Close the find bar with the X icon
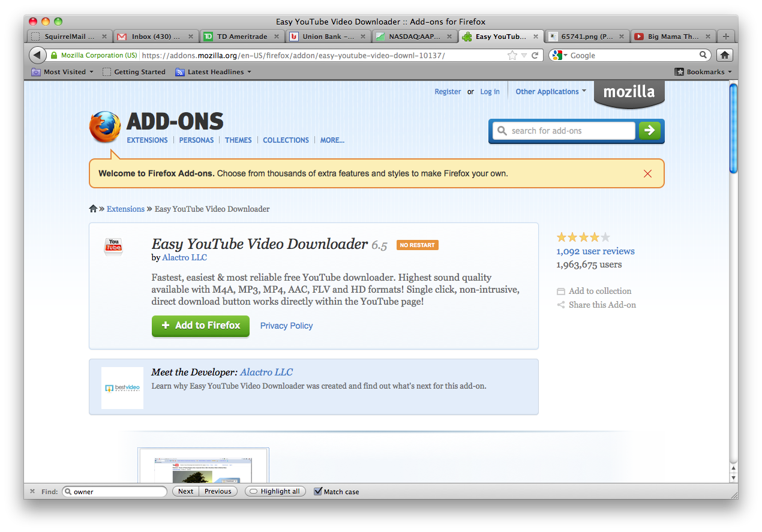The height and width of the screenshot is (532, 762). click(x=32, y=491)
